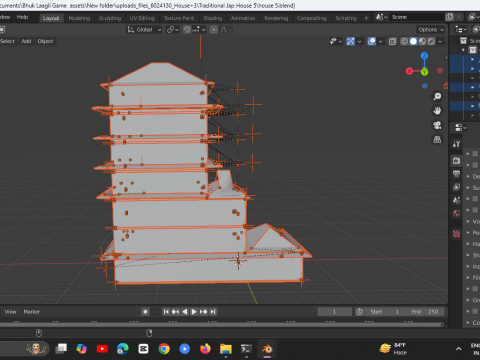Switch to rendered viewport shading

coord(431,41)
